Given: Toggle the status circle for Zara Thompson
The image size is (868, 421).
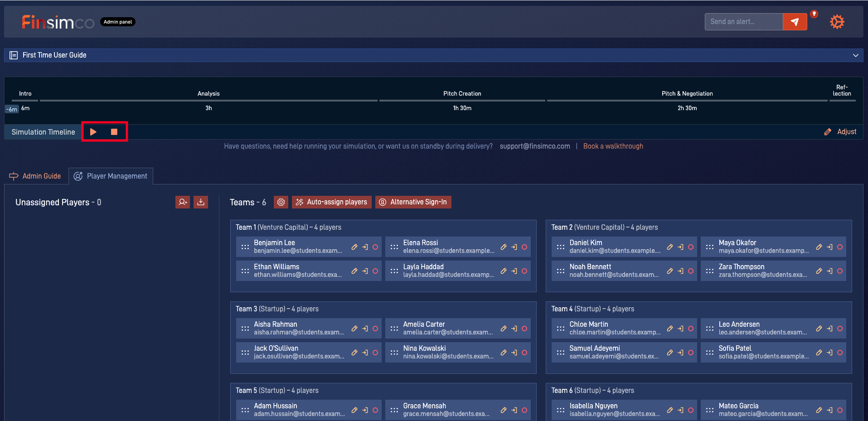Looking at the screenshot, I should coord(840,271).
